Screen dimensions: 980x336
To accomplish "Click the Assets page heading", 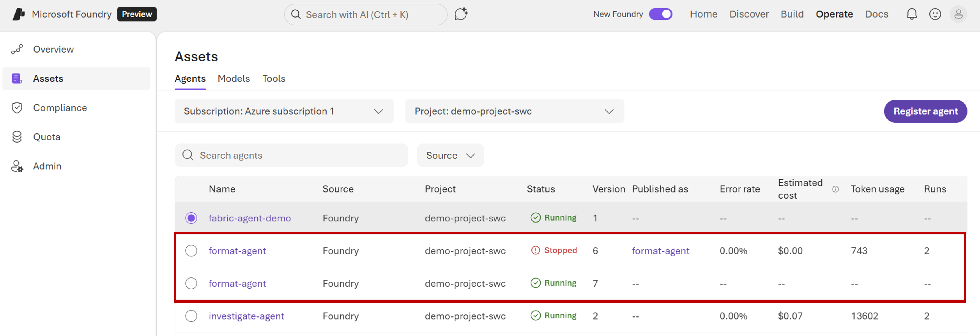I will point(196,57).
